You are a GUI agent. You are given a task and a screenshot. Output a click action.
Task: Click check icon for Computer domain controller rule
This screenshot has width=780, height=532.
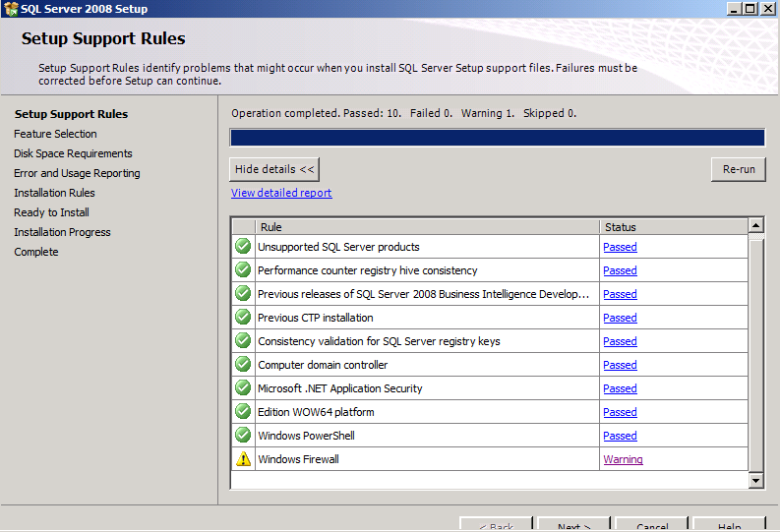[243, 365]
